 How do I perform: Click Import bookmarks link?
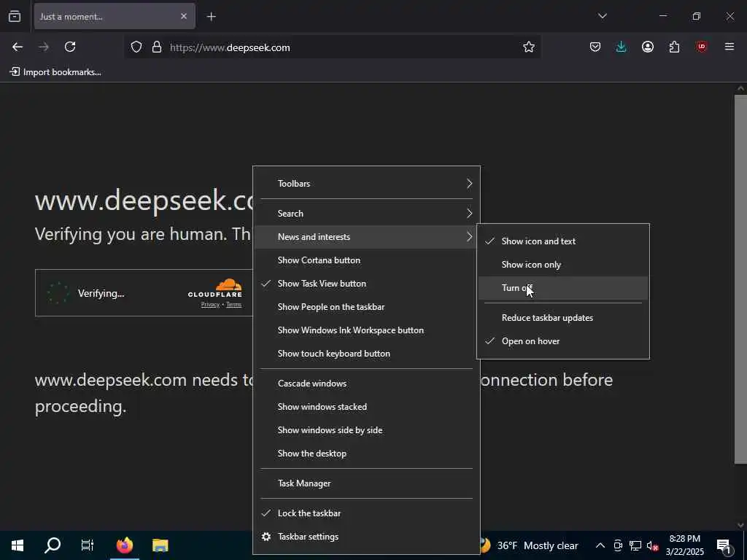point(55,72)
